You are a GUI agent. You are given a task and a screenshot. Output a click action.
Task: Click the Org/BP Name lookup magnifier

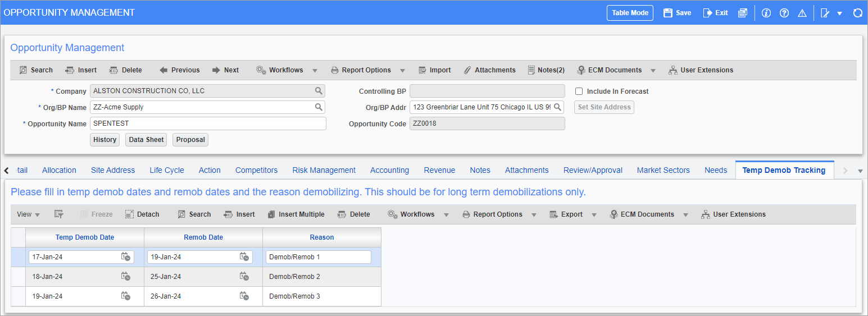pyautogui.click(x=319, y=107)
